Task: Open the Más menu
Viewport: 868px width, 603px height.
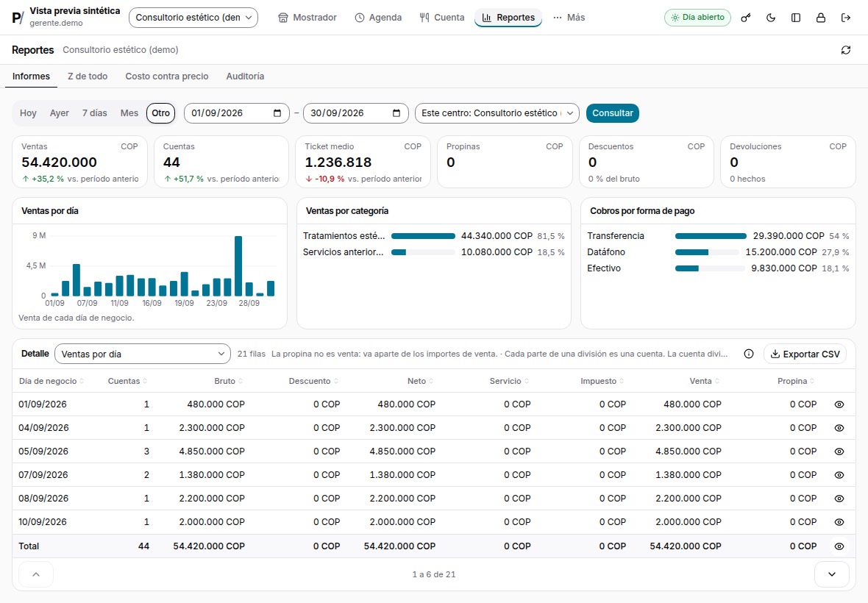Action: click(569, 18)
